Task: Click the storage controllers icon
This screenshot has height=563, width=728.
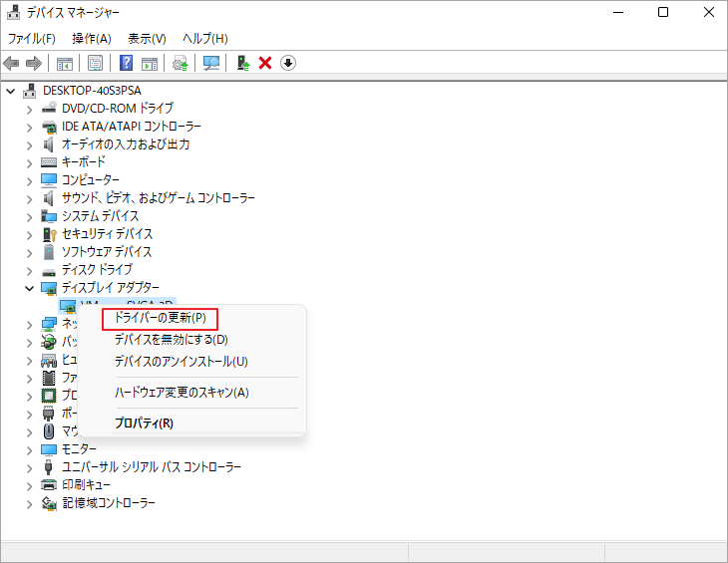Action: (x=49, y=503)
